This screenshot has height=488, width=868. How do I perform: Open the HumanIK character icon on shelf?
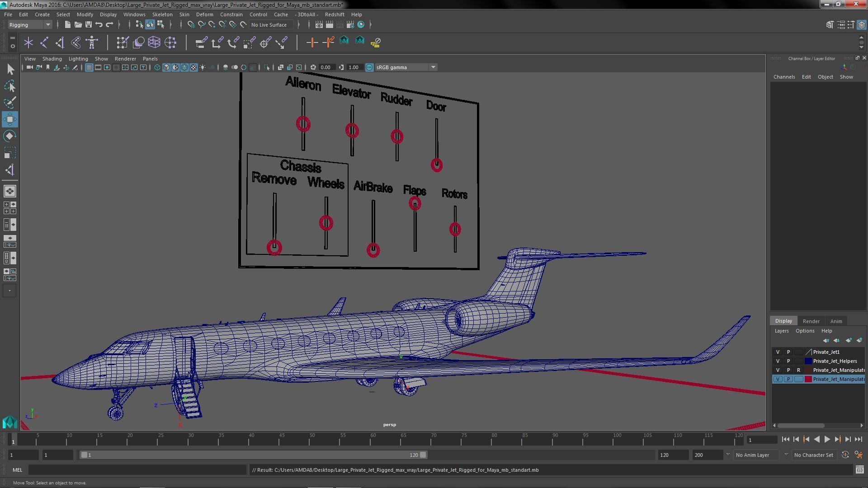pos(92,42)
